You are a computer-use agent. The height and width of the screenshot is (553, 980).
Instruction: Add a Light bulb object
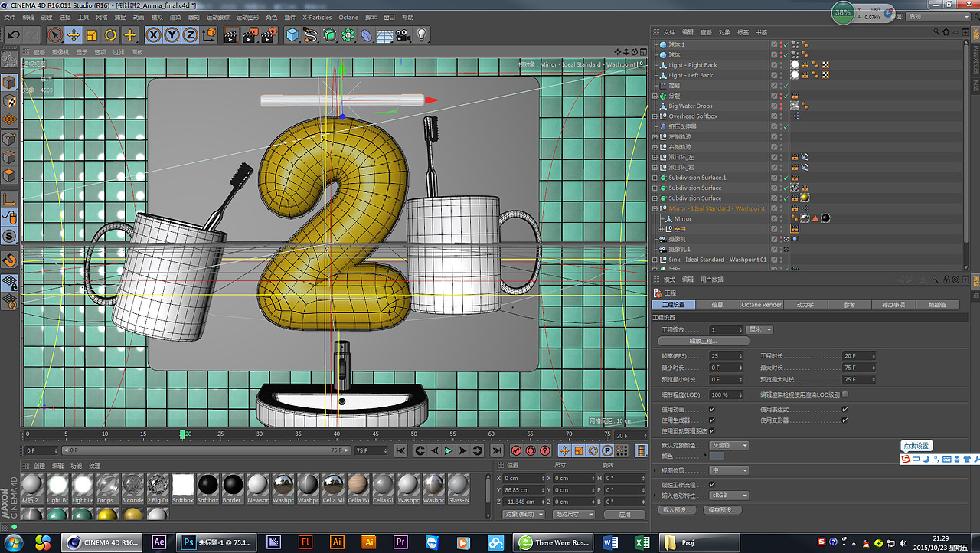tap(421, 34)
